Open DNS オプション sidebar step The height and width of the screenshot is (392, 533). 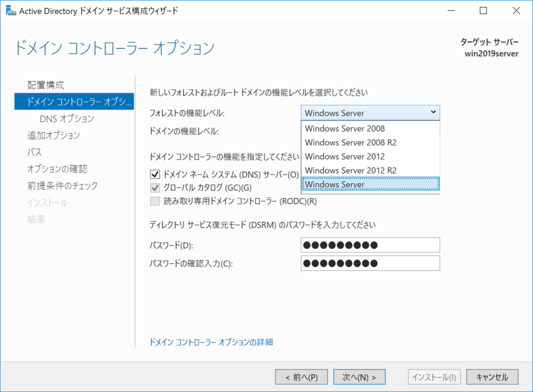pos(67,118)
